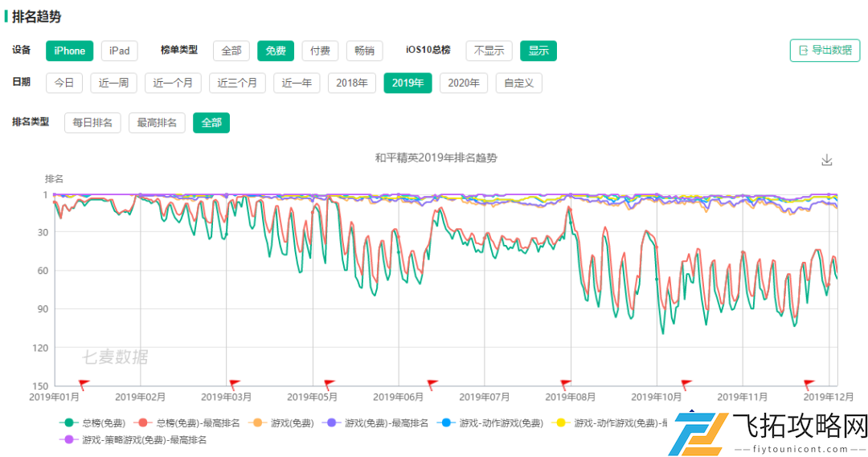Choose 全部 ranking type
This screenshot has width=868, height=457.
coord(211,123)
